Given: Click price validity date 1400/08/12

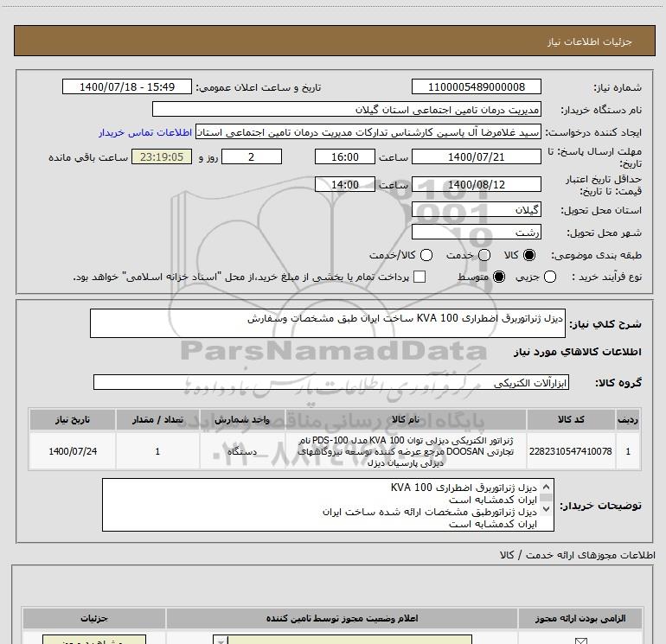Looking at the screenshot, I should point(476,185).
